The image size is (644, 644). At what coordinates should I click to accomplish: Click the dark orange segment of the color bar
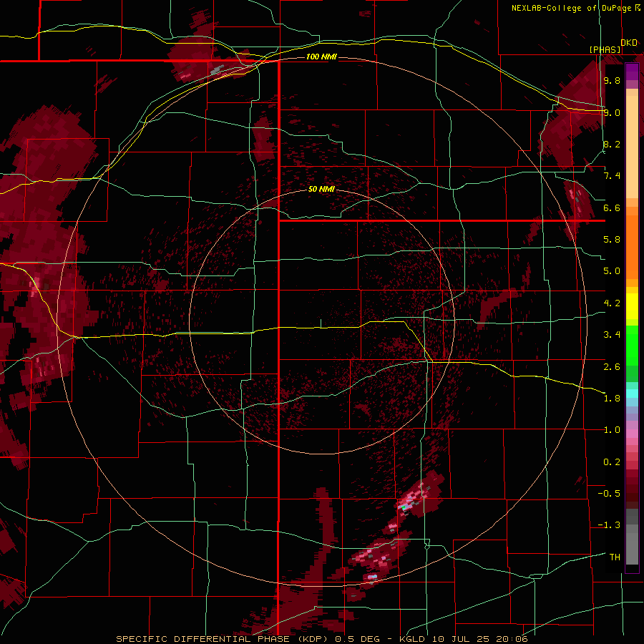pyautogui.click(x=632, y=246)
